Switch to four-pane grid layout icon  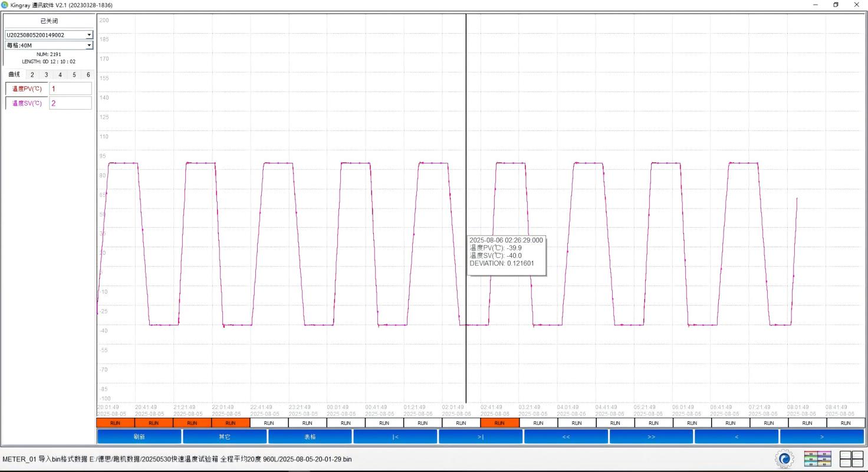click(x=851, y=458)
